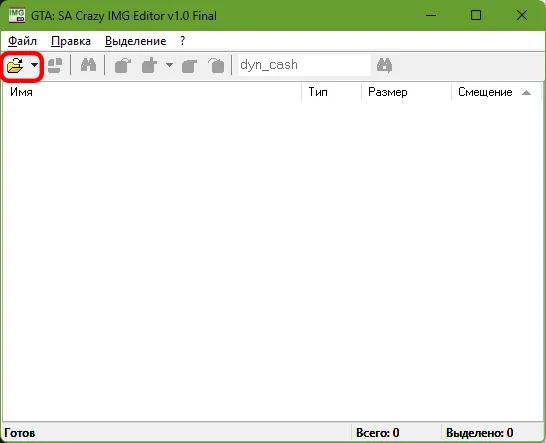
Task: Click the Готов status bar text
Action: point(20,433)
